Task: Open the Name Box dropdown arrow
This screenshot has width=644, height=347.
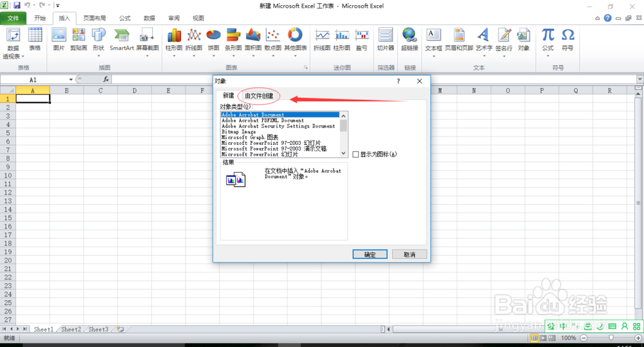Action: 71,79
